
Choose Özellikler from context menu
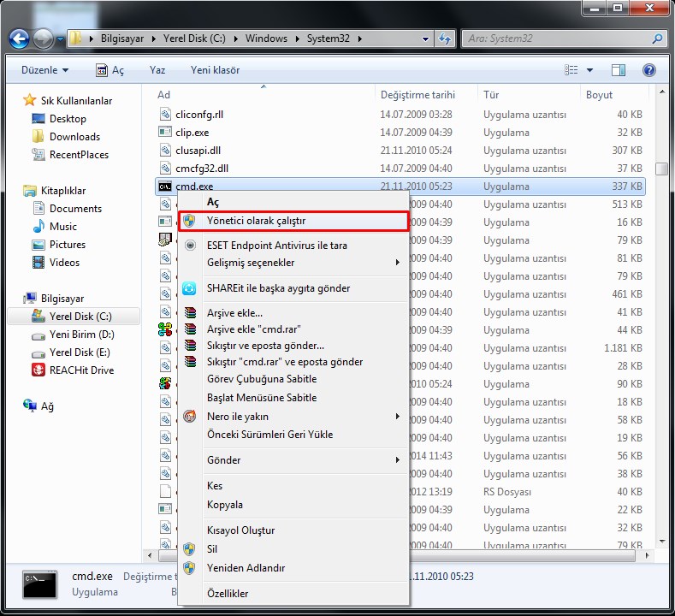pyautogui.click(x=228, y=593)
